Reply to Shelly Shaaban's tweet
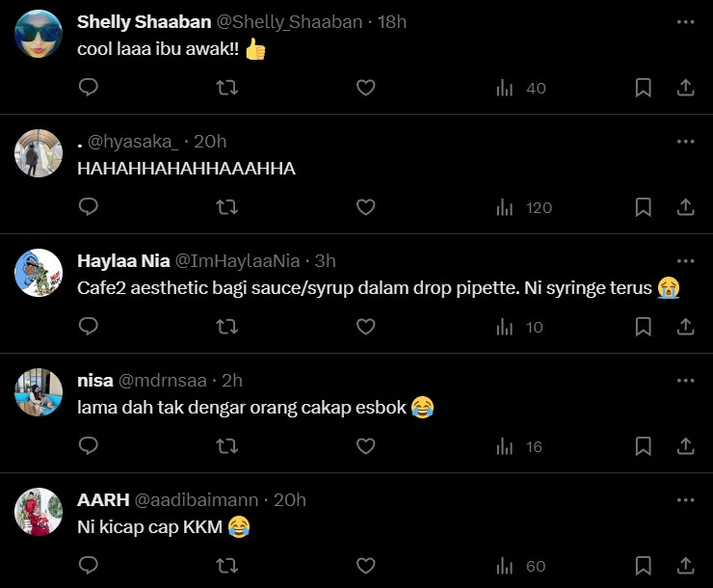This screenshot has height=588, width=713. click(89, 88)
